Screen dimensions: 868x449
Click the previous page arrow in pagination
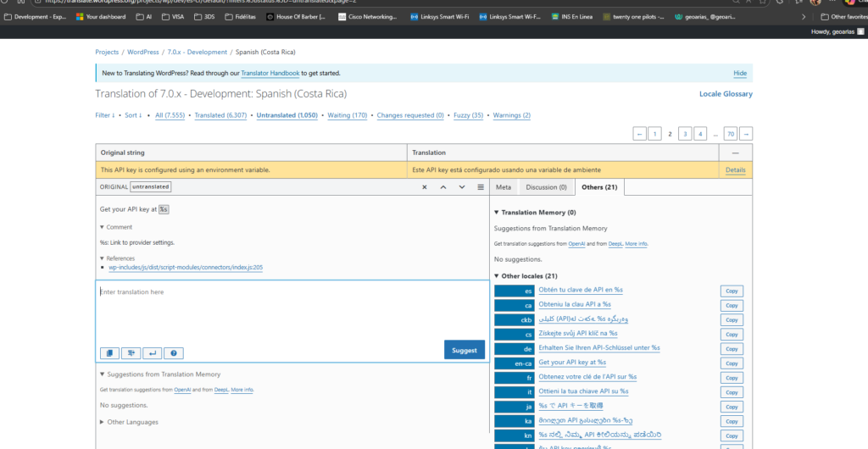pos(640,134)
